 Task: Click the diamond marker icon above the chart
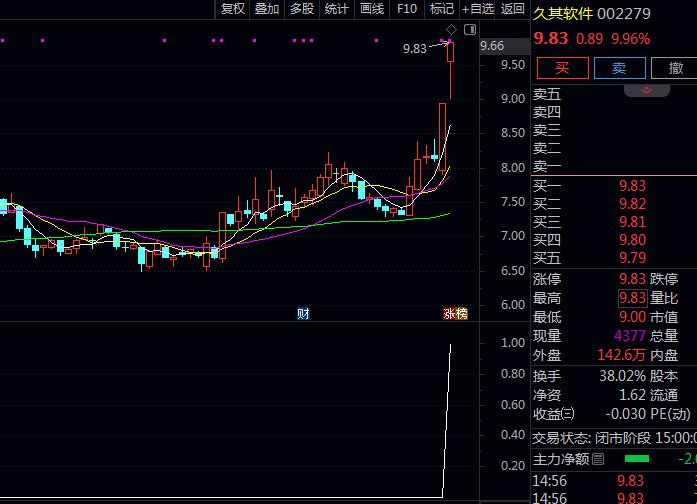451,30
